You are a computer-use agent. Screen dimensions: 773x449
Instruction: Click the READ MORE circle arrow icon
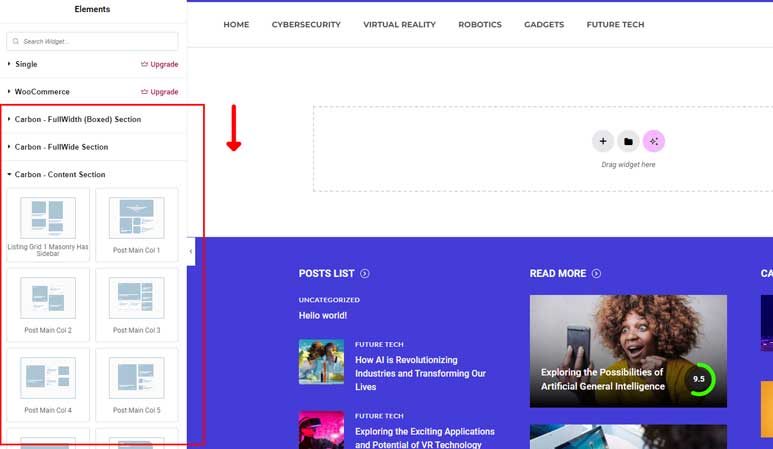coord(596,274)
